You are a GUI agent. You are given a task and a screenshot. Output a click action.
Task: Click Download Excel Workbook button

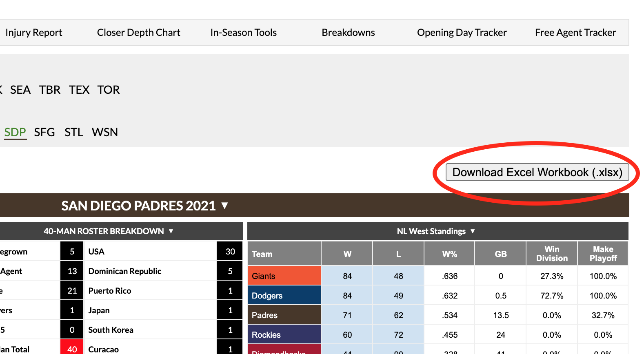point(537,173)
